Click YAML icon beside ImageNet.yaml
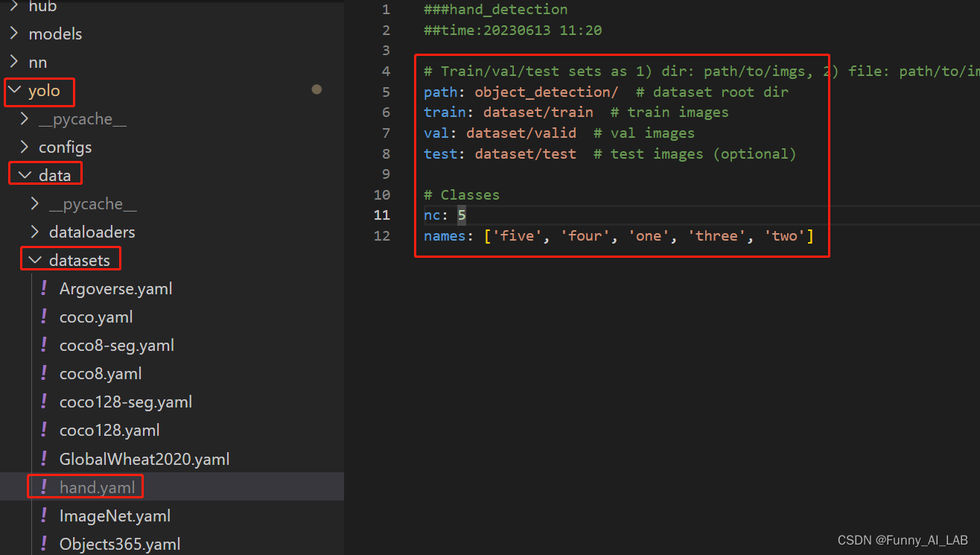 click(x=44, y=516)
